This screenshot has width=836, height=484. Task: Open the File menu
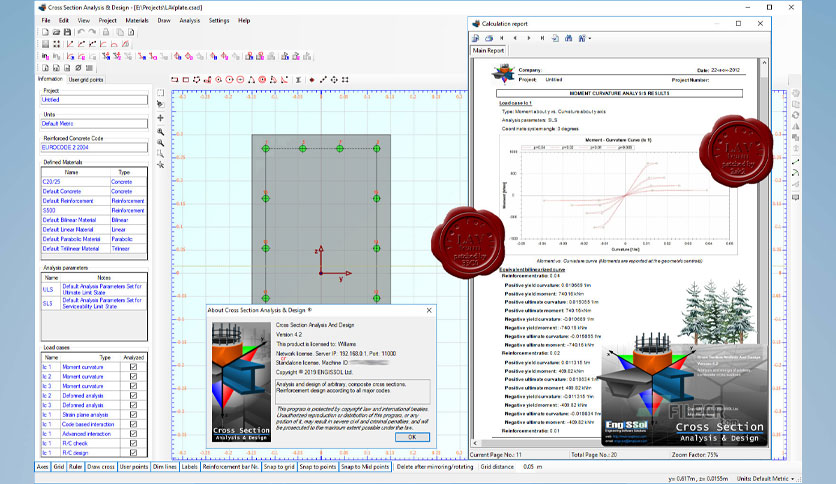point(46,20)
